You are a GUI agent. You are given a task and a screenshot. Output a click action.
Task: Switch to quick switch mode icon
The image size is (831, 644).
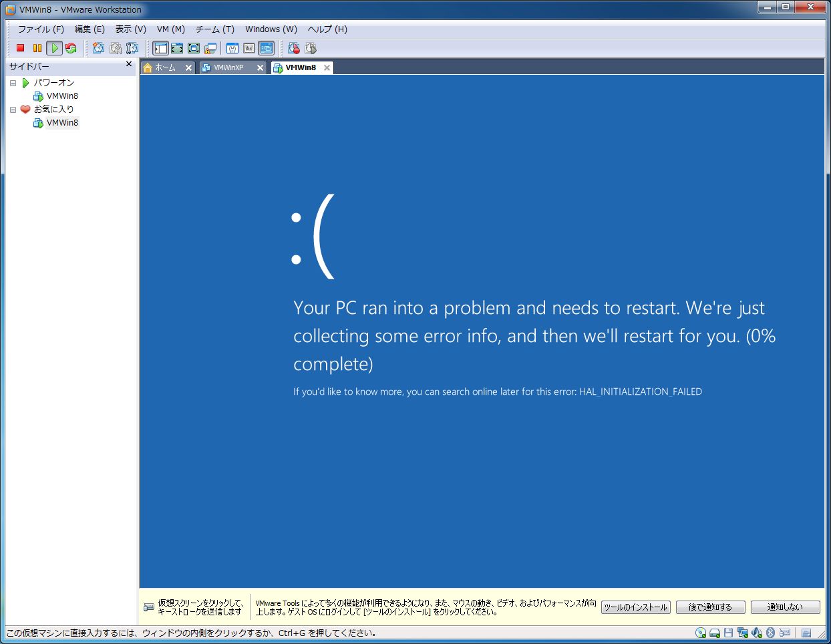[177, 48]
